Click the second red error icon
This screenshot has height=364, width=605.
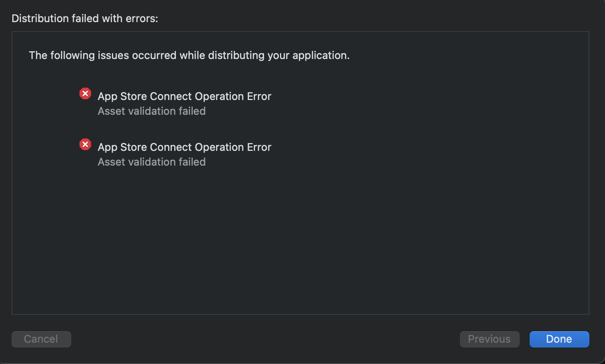tap(85, 144)
